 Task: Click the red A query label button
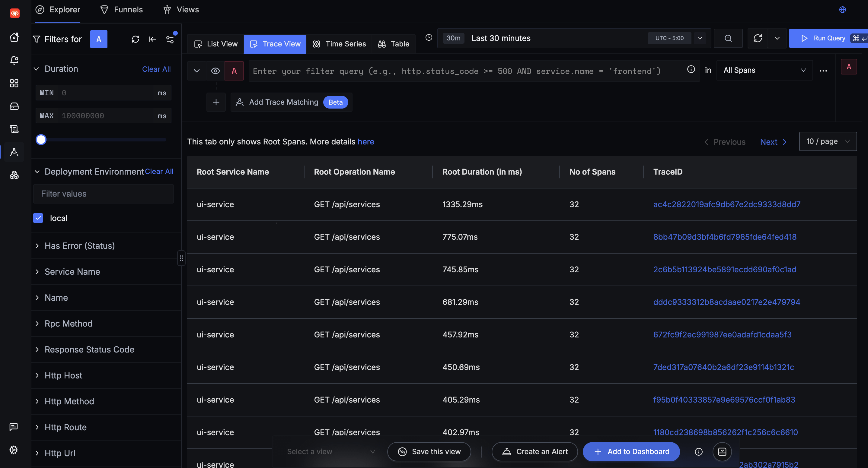click(234, 71)
